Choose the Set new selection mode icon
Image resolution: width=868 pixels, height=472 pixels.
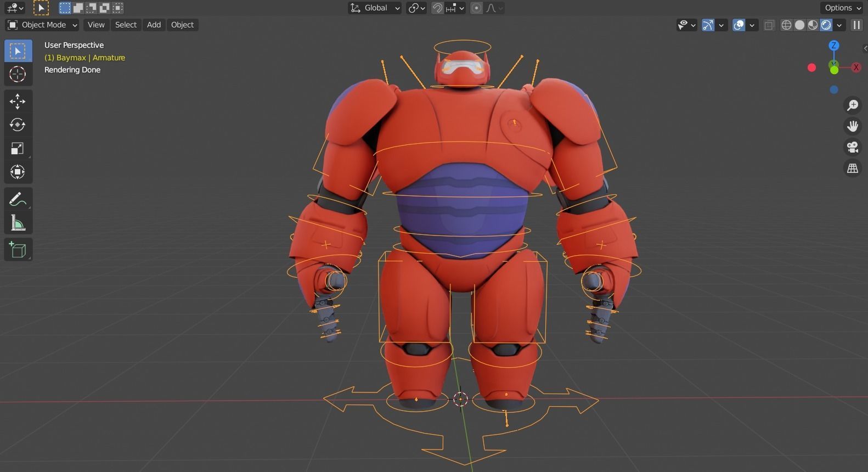pos(65,8)
